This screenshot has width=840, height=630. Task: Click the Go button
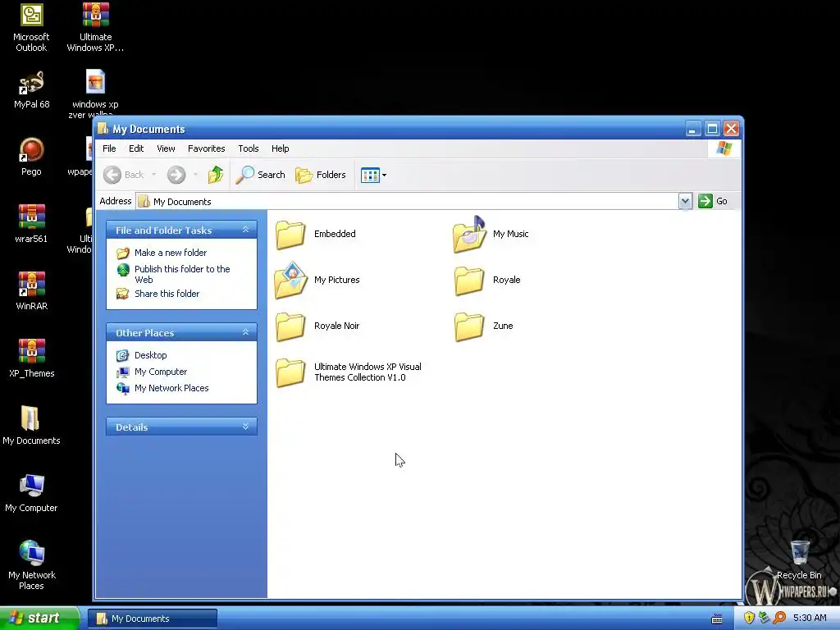click(x=713, y=202)
